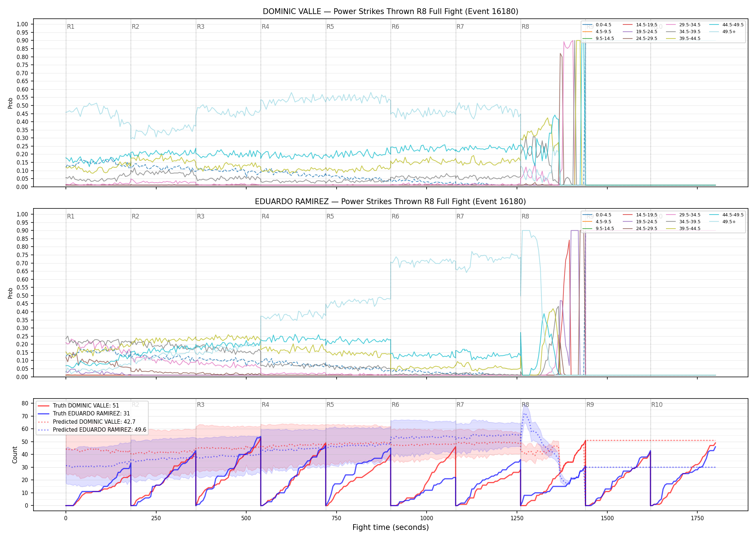Select the 0.0-4.5 legend entry in top chart
756x540 pixels.
[x=597, y=25]
